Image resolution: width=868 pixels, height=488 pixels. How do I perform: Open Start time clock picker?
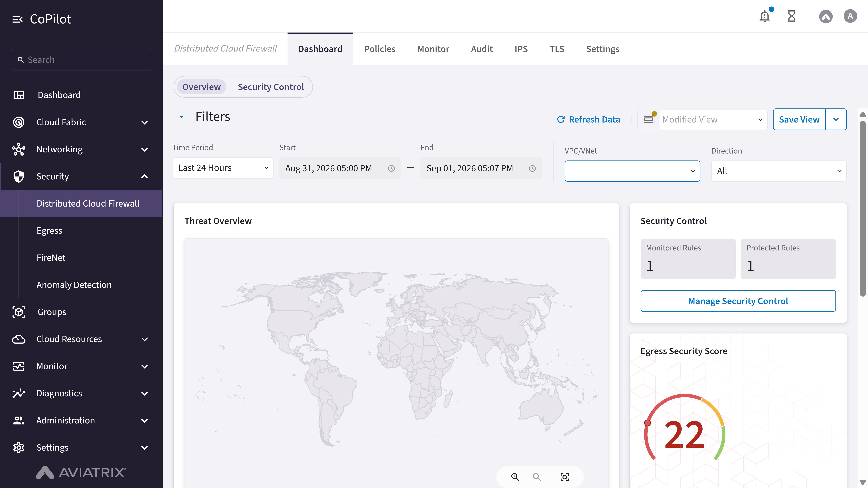point(391,168)
